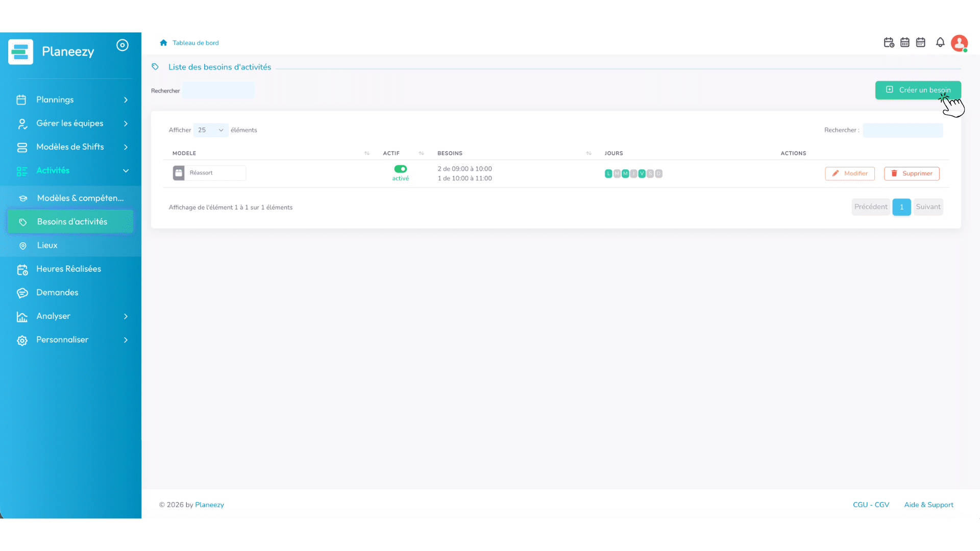Expand the Plannings sidebar menu
This screenshot has width=980, height=551.
pyautogui.click(x=71, y=100)
